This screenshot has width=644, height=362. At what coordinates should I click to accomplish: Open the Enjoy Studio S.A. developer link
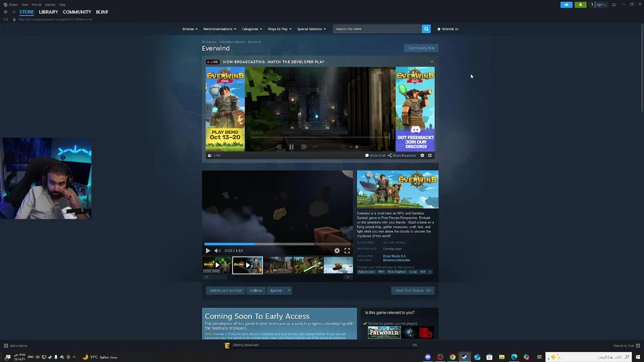point(394,256)
